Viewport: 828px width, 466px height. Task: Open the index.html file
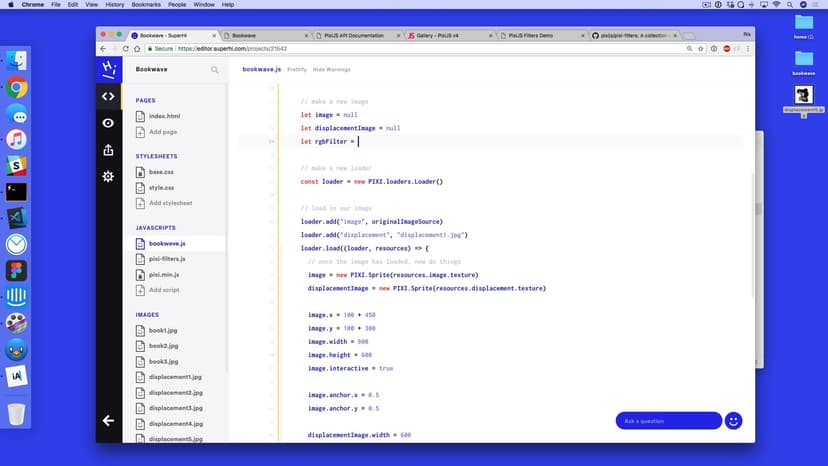click(163, 116)
